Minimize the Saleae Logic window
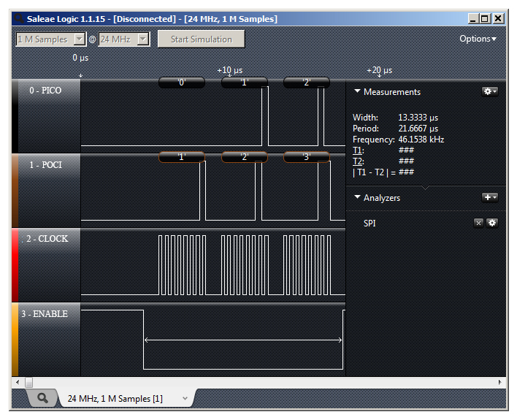The height and width of the screenshot is (420, 517). 472,18
